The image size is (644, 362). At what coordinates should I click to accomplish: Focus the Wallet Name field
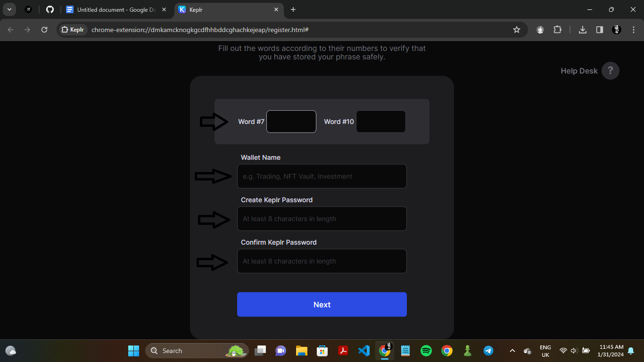pyautogui.click(x=322, y=176)
